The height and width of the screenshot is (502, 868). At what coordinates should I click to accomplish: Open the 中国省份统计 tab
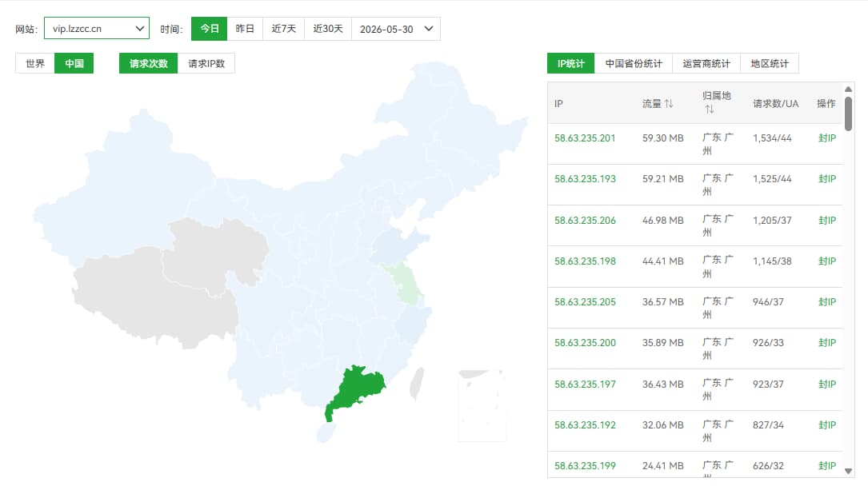634,64
